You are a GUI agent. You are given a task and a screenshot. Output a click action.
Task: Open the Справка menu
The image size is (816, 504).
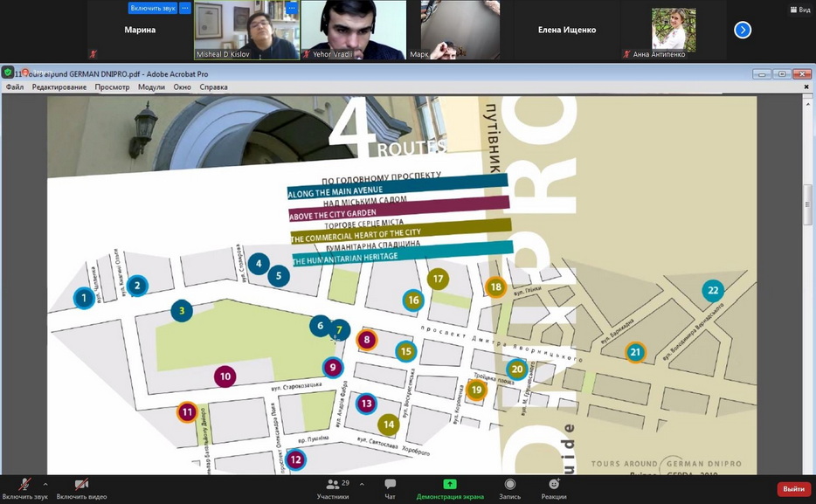coord(213,86)
